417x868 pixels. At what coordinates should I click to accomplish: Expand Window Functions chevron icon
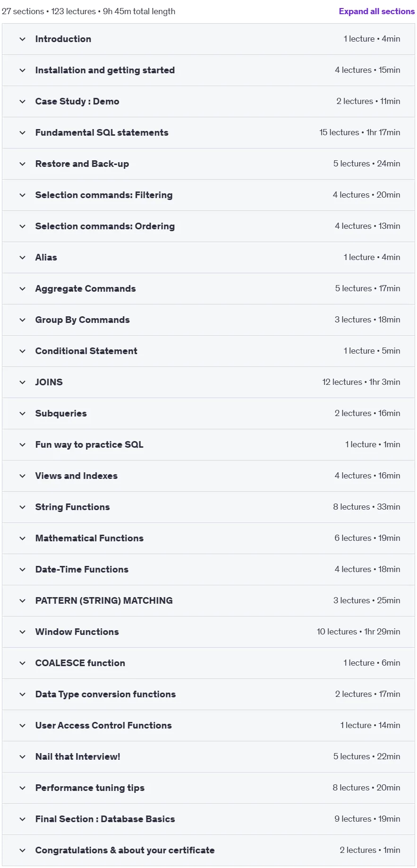coord(22,632)
